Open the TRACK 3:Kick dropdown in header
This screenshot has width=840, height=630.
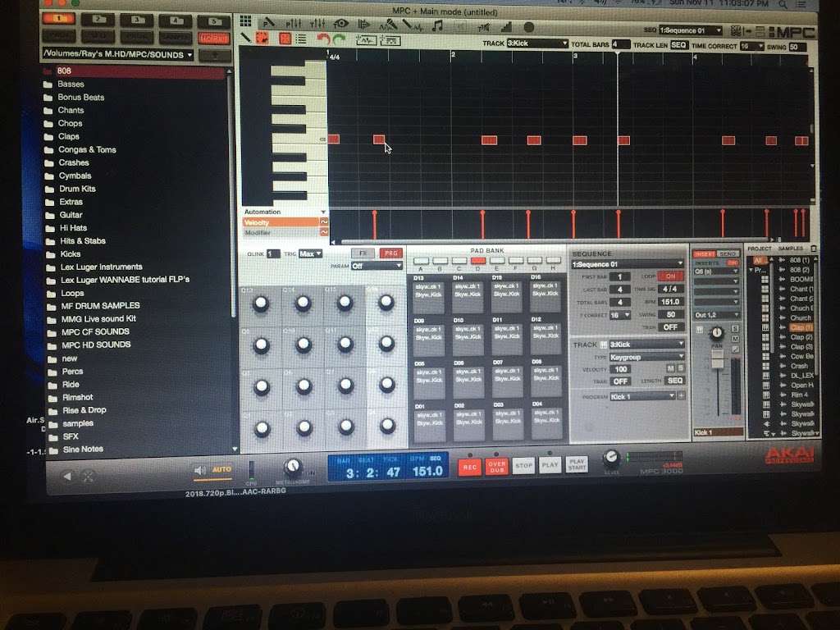coord(537,43)
